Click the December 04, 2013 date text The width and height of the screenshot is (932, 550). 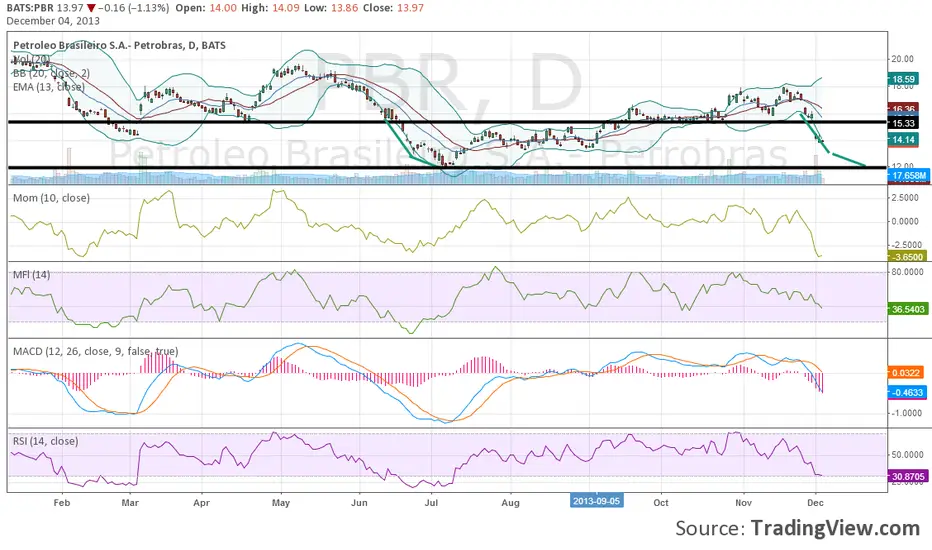[x=53, y=21]
